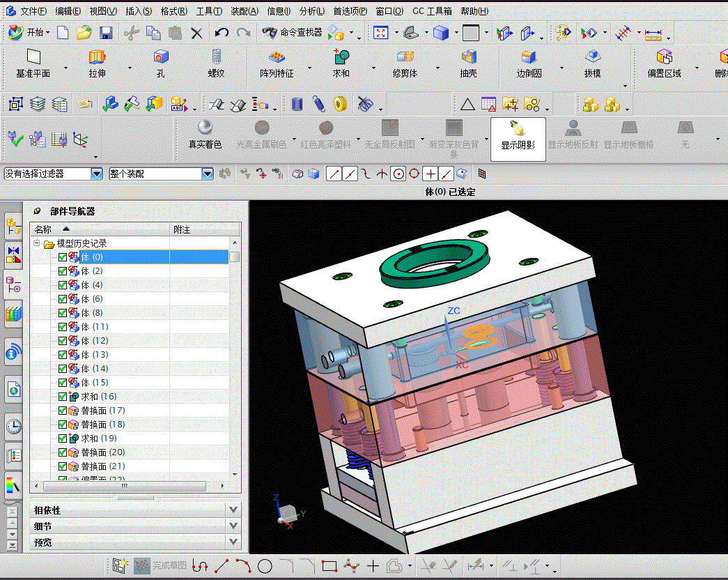Click the 求和 (Unite) toolbar icon
The width and height of the screenshot is (728, 580).
click(x=341, y=58)
